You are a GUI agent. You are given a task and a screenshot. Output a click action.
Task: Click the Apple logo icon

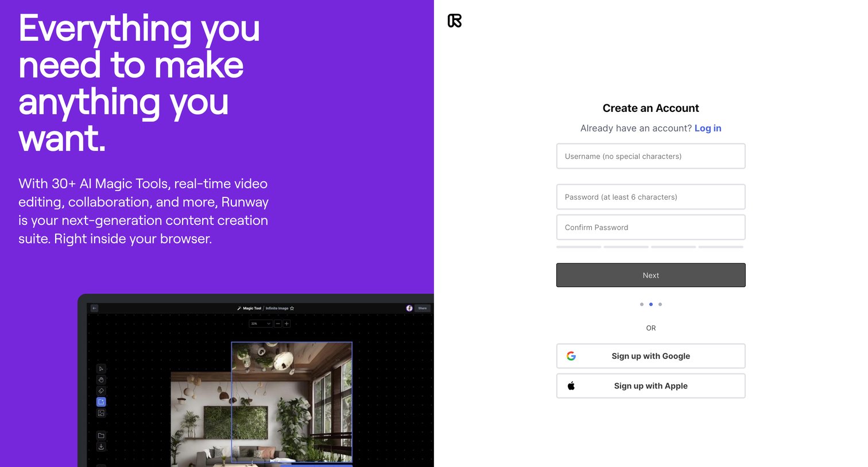click(x=571, y=386)
